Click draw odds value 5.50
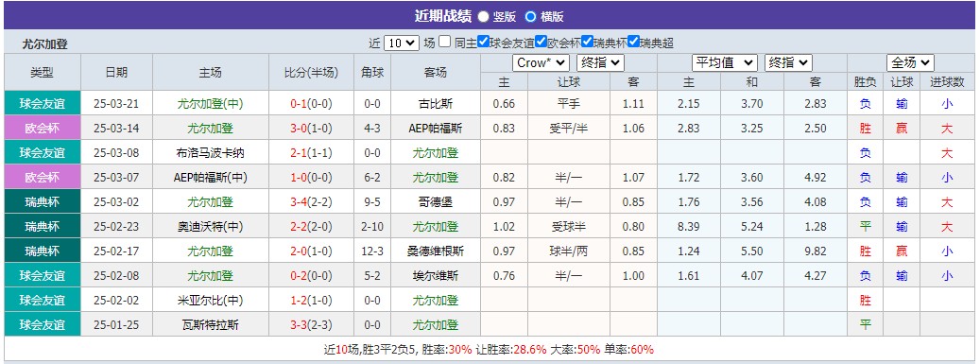 click(x=752, y=251)
